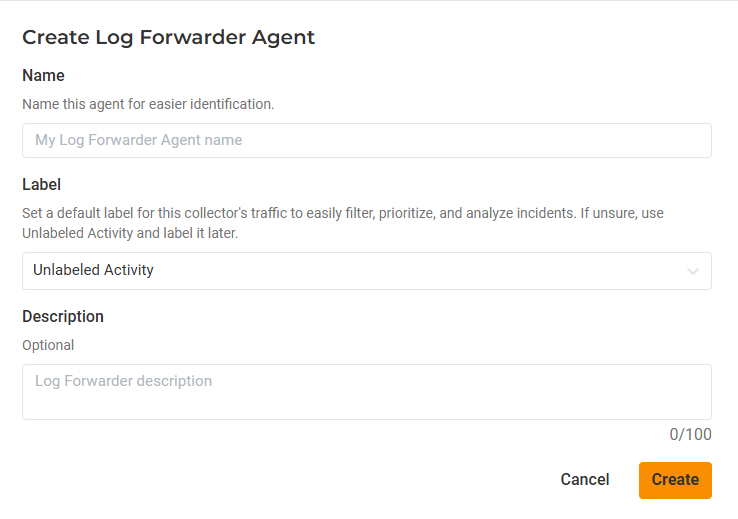Click "Name this agent for easier identification" text
This screenshot has width=738, height=519.
pyautogui.click(x=148, y=104)
